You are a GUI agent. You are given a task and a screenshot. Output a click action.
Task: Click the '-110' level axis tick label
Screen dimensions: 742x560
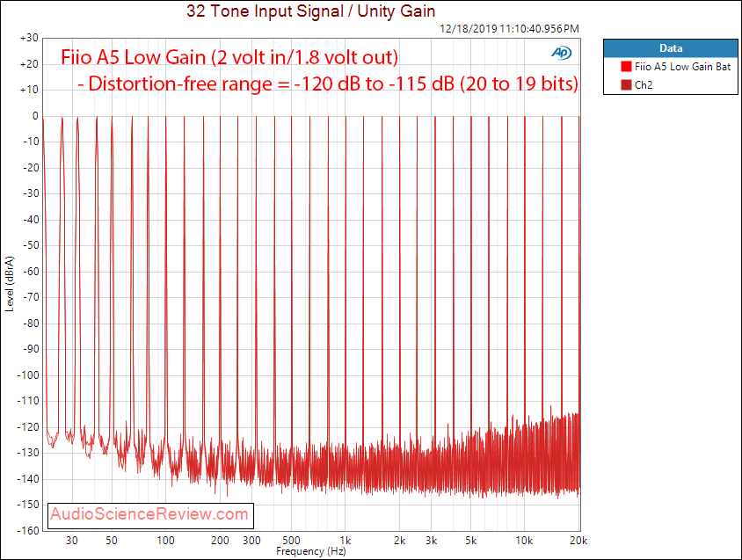[28, 401]
